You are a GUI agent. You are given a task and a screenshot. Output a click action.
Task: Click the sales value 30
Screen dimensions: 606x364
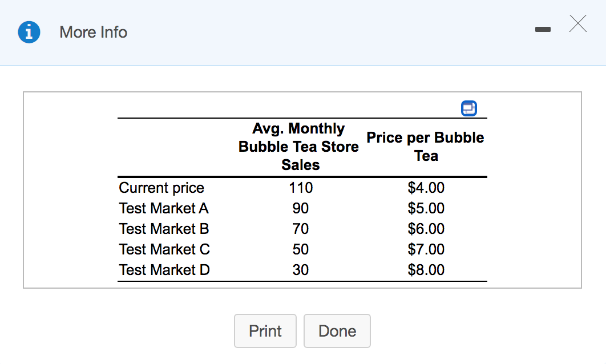tap(301, 270)
